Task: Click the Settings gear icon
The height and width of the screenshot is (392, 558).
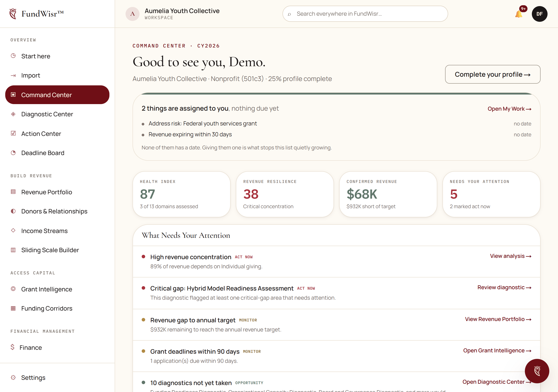Action: point(13,377)
